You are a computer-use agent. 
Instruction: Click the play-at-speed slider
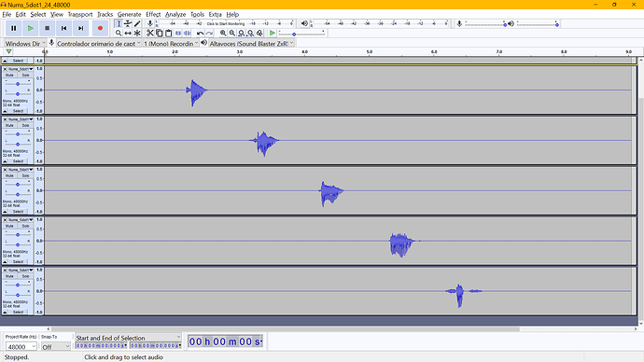pyautogui.click(x=301, y=34)
